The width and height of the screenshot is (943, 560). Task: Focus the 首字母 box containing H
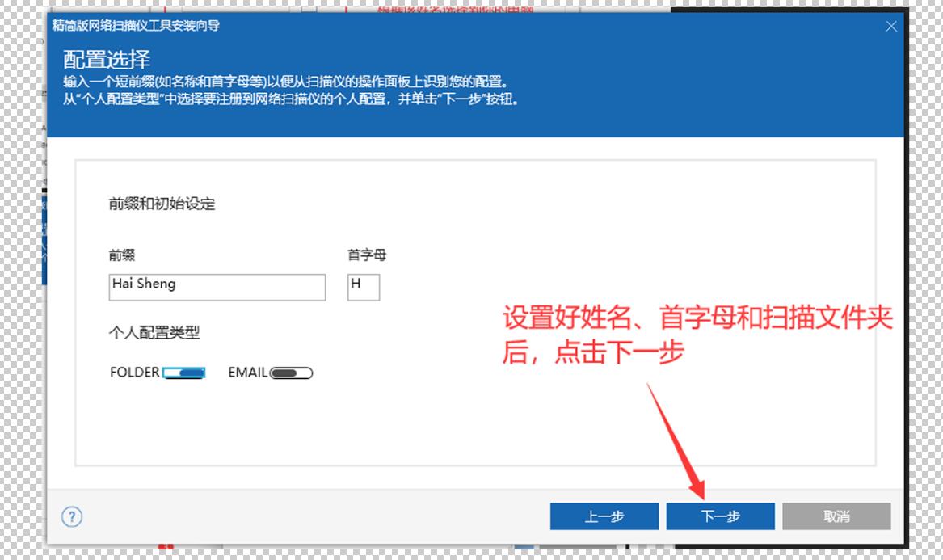click(x=363, y=287)
